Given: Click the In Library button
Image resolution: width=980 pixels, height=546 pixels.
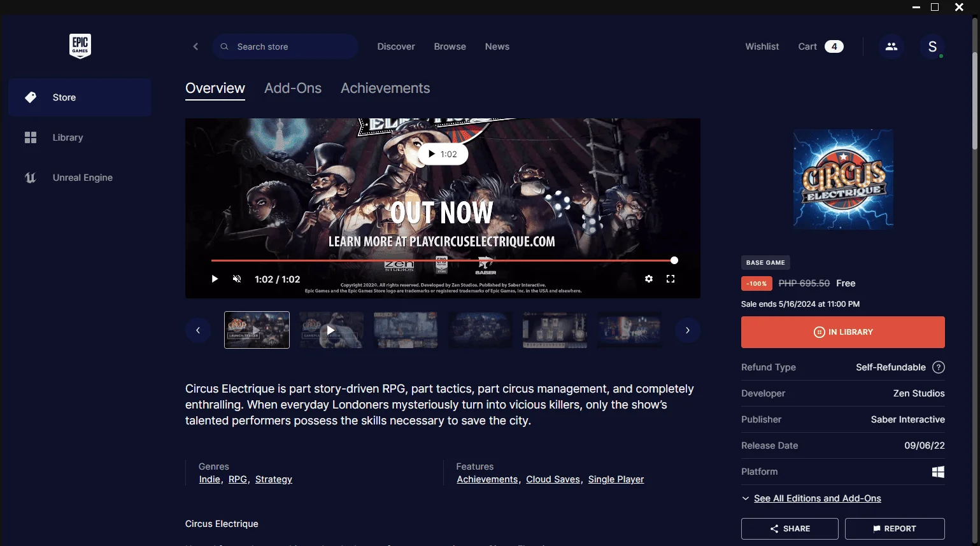Looking at the screenshot, I should click(843, 332).
